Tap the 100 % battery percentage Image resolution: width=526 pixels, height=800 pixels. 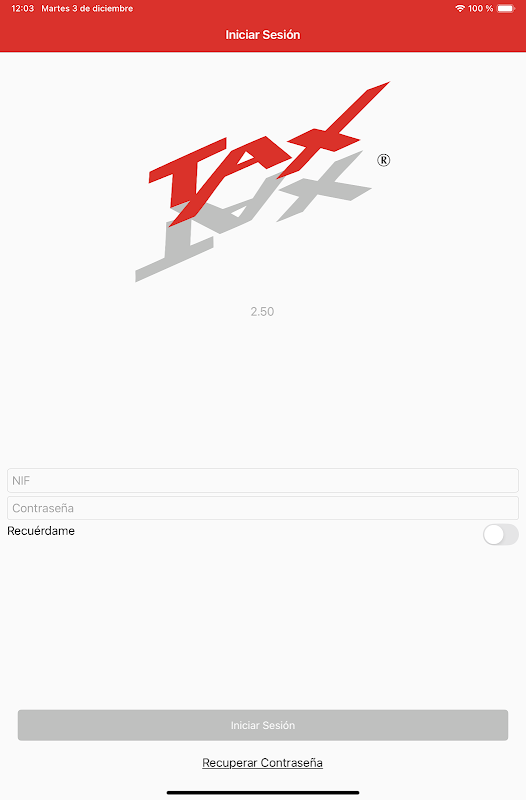(480, 9)
